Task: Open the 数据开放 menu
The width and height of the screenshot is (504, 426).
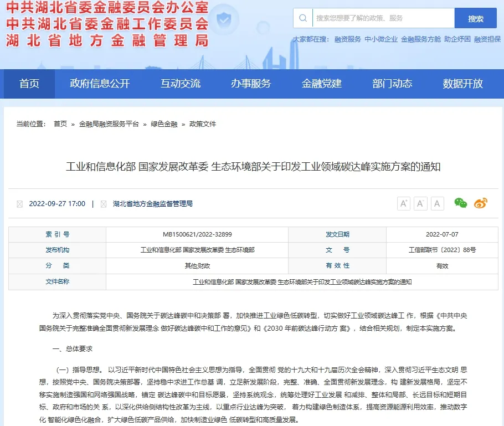Action: click(463, 84)
